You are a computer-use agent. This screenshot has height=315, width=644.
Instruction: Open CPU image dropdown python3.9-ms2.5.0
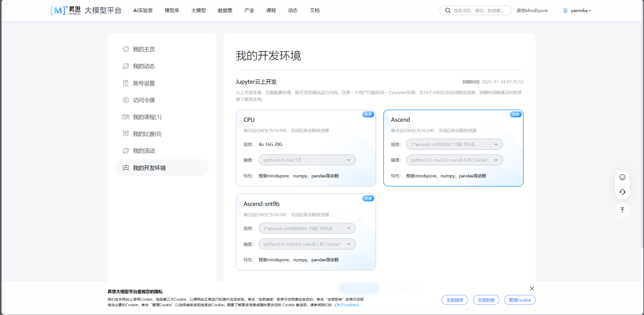307,160
